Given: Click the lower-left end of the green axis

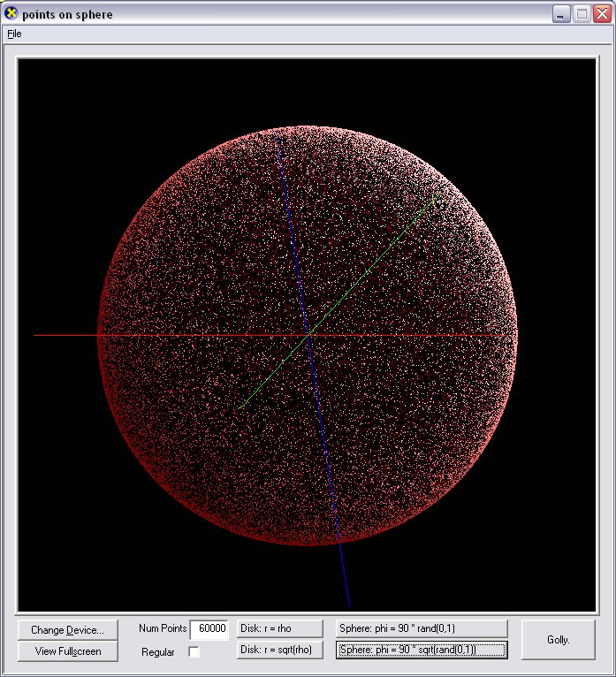Looking at the screenshot, I should click(x=240, y=407).
